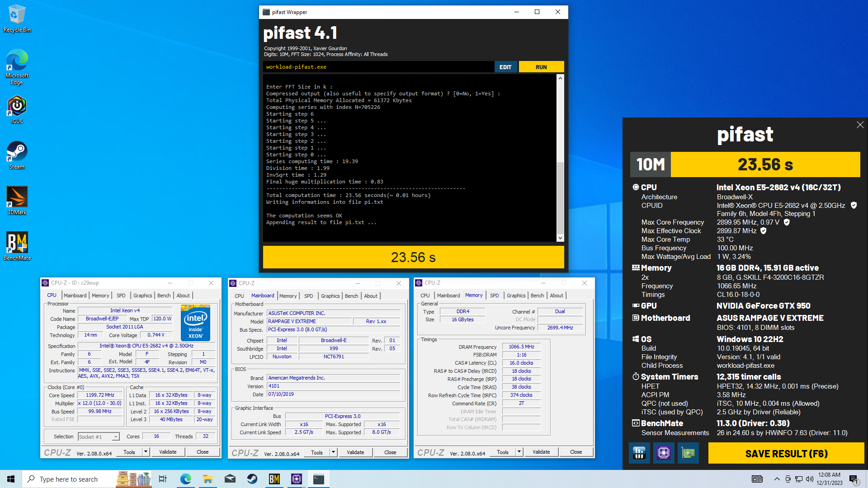Open Mail app from taskbar
868x488 pixels.
[230, 479]
